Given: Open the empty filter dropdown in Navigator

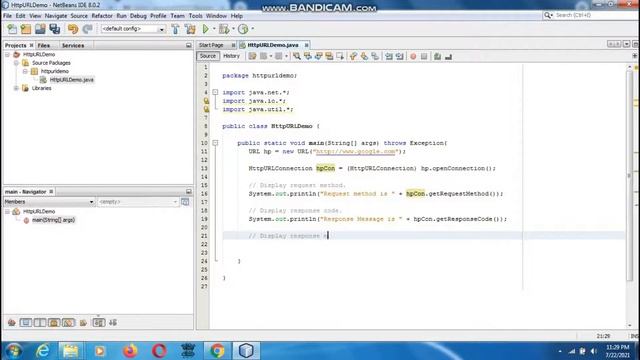Looking at the screenshot, I should pos(138,202).
